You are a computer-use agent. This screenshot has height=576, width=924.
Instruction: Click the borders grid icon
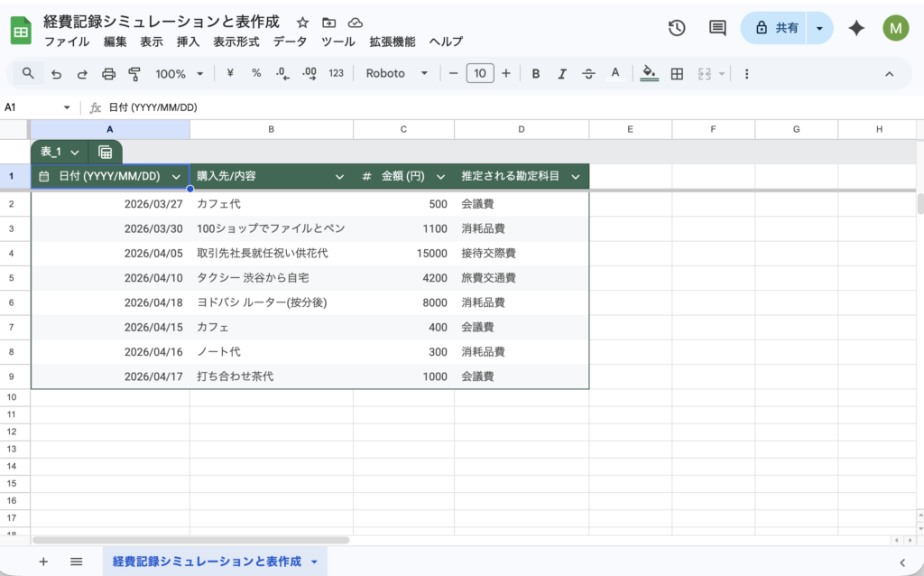677,74
